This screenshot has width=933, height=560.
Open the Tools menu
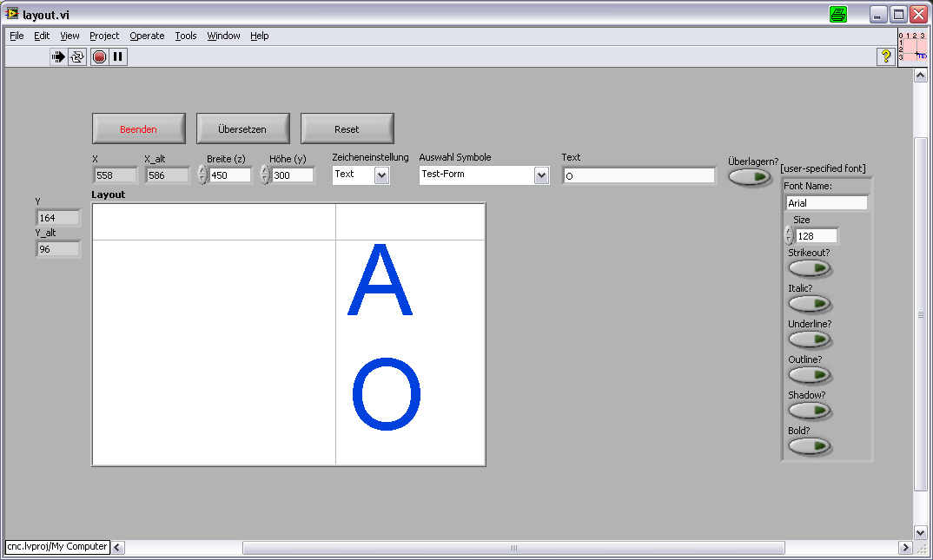point(186,36)
